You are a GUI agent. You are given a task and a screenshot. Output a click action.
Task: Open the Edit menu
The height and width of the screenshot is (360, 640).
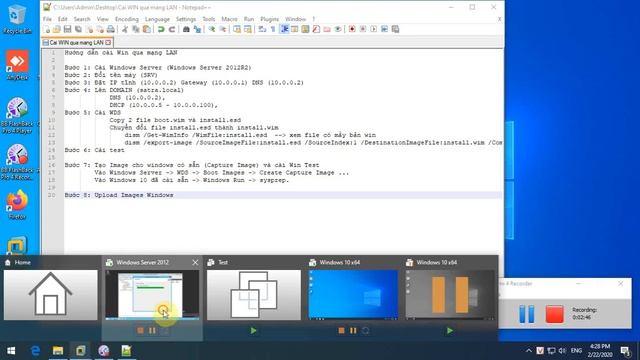pos(62,19)
